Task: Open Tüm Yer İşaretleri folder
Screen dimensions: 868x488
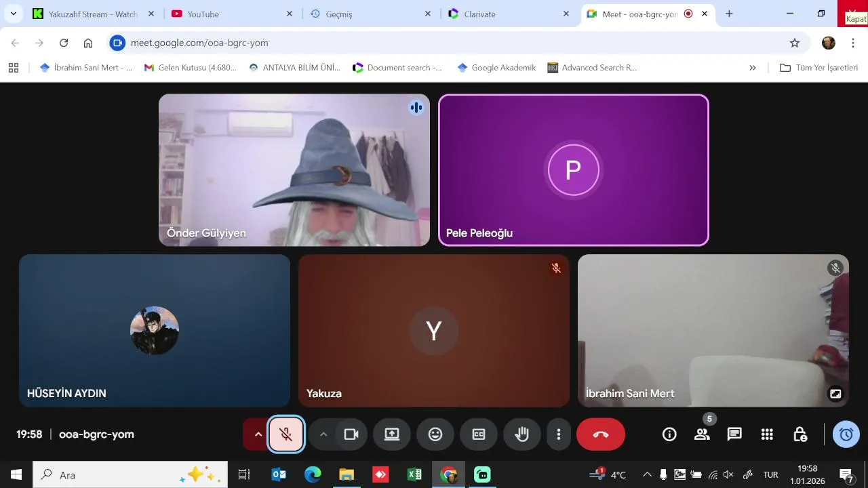Action: pyautogui.click(x=819, y=68)
